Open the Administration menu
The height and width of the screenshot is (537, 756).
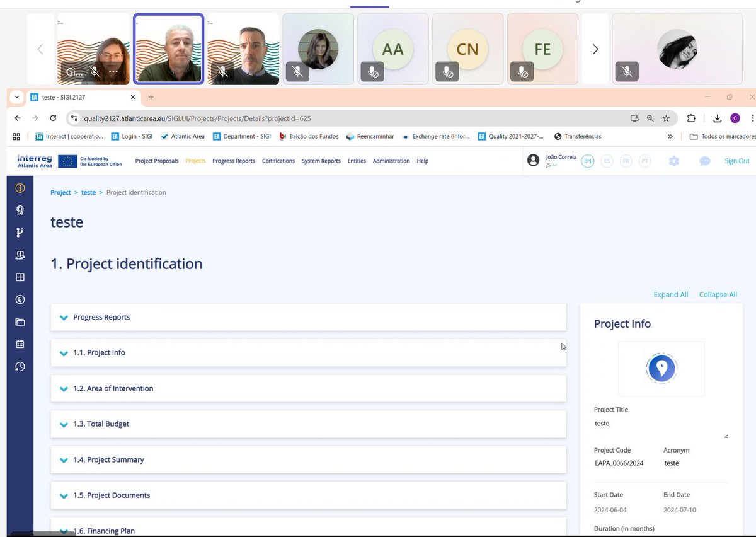(x=391, y=161)
